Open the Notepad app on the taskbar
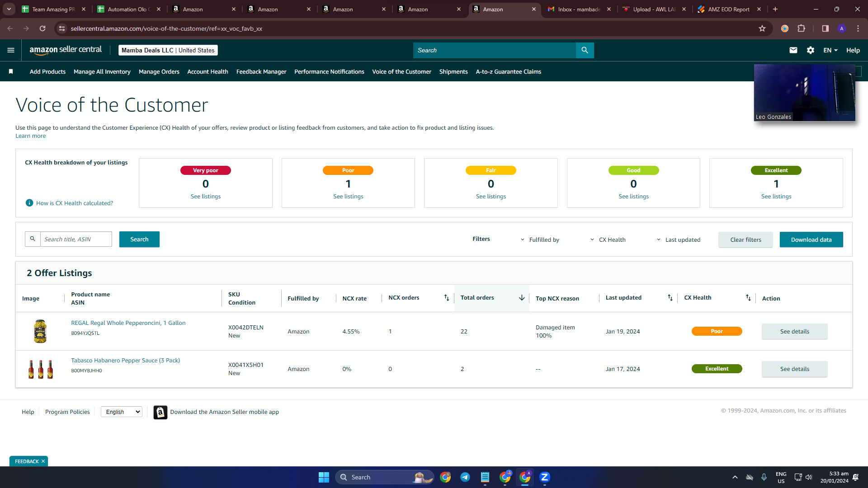Viewport: 868px width, 488px height. pos(485,477)
